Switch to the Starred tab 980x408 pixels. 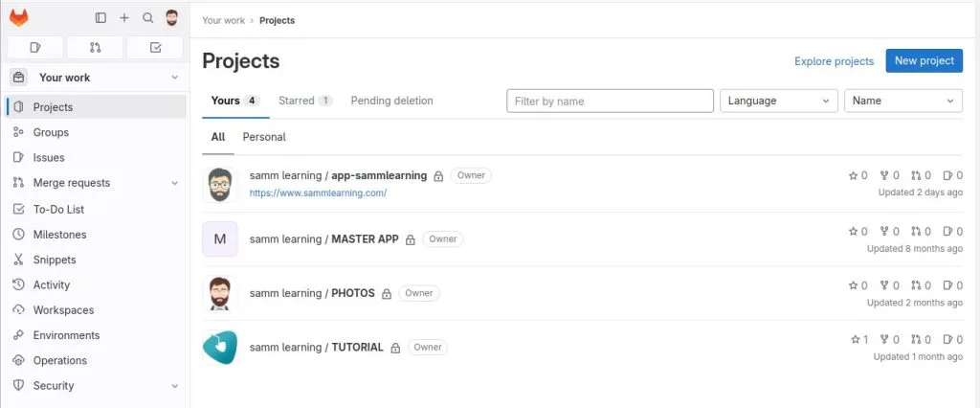coord(305,101)
